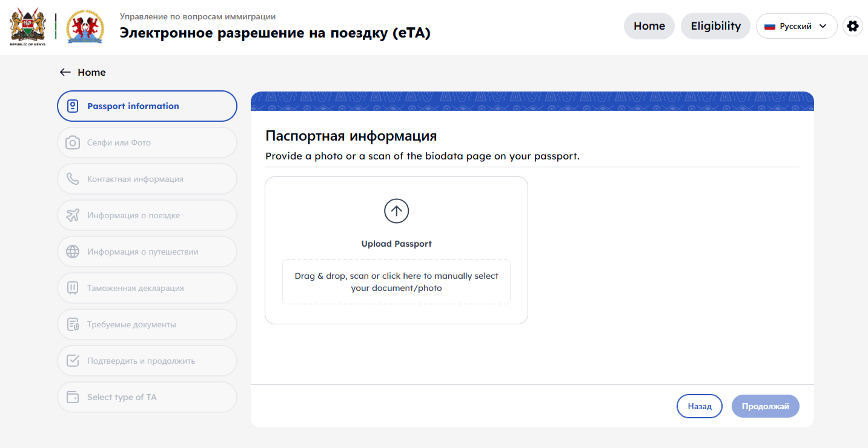This screenshot has width=868, height=448.
Task: Select the Passport information step
Action: [147, 106]
